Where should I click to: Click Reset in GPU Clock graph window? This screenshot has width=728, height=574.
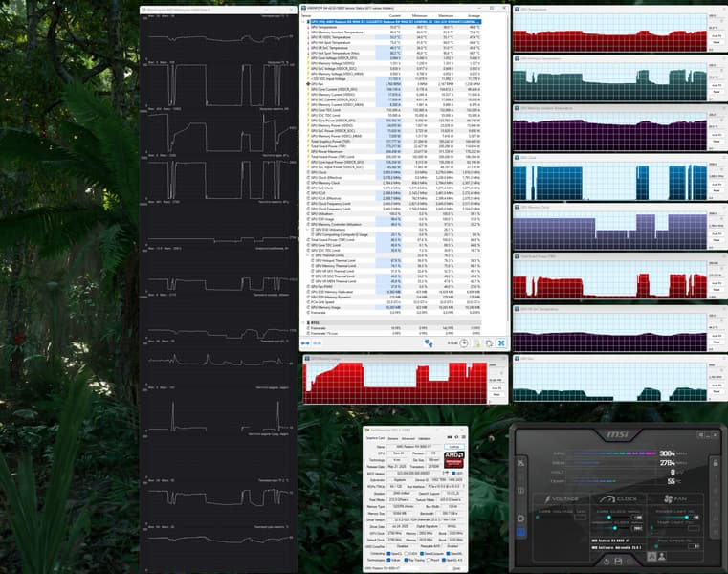[x=717, y=191]
